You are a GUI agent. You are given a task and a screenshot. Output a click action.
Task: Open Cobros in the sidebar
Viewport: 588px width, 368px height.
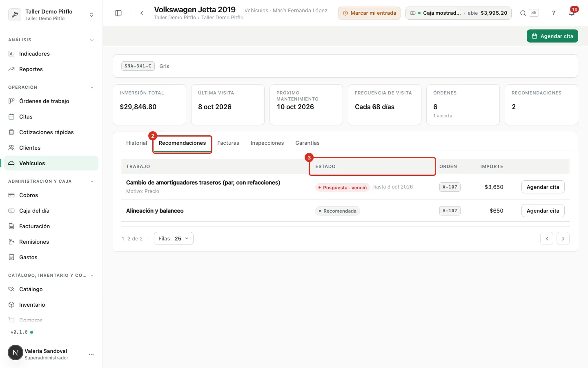pyautogui.click(x=51, y=195)
